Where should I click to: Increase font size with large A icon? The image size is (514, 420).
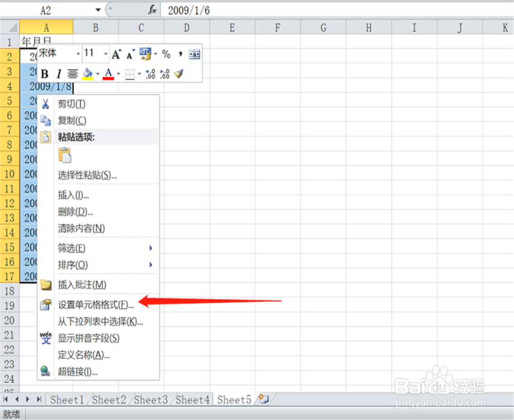point(116,54)
